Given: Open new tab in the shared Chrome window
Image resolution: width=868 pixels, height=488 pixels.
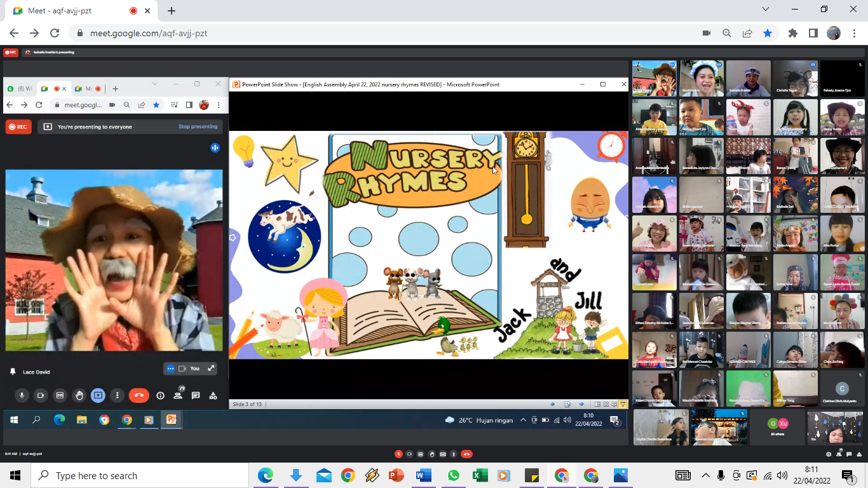Looking at the screenshot, I should [115, 88].
